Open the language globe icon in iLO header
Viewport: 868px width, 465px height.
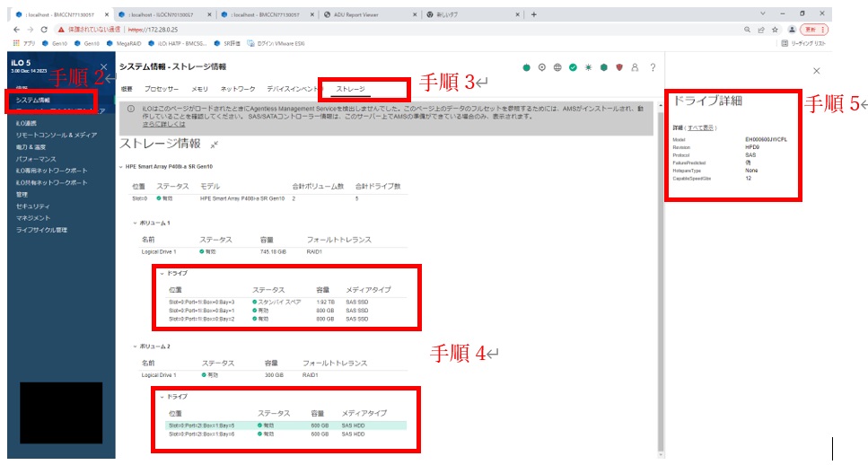point(557,67)
